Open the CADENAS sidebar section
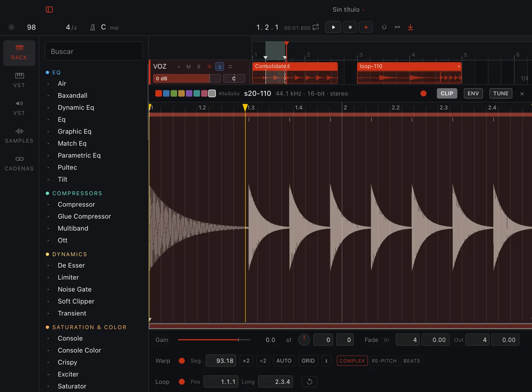Image resolution: width=532 pixels, height=392 pixels. [x=19, y=163]
